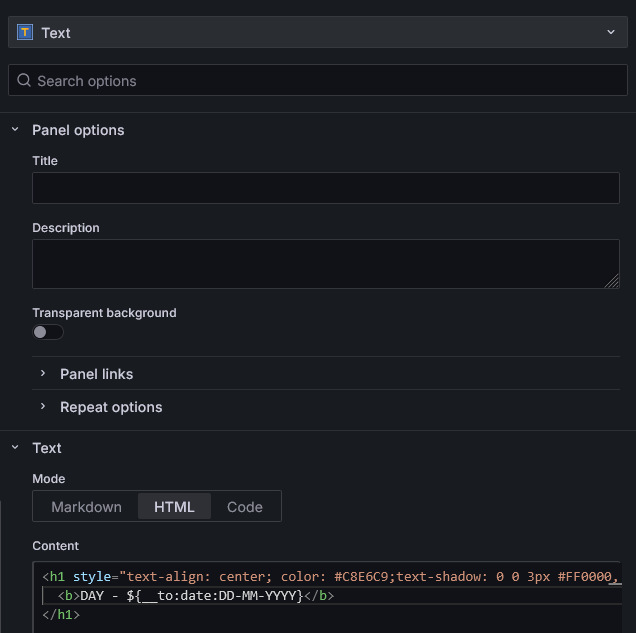Click the Panel options heading text

(78, 130)
